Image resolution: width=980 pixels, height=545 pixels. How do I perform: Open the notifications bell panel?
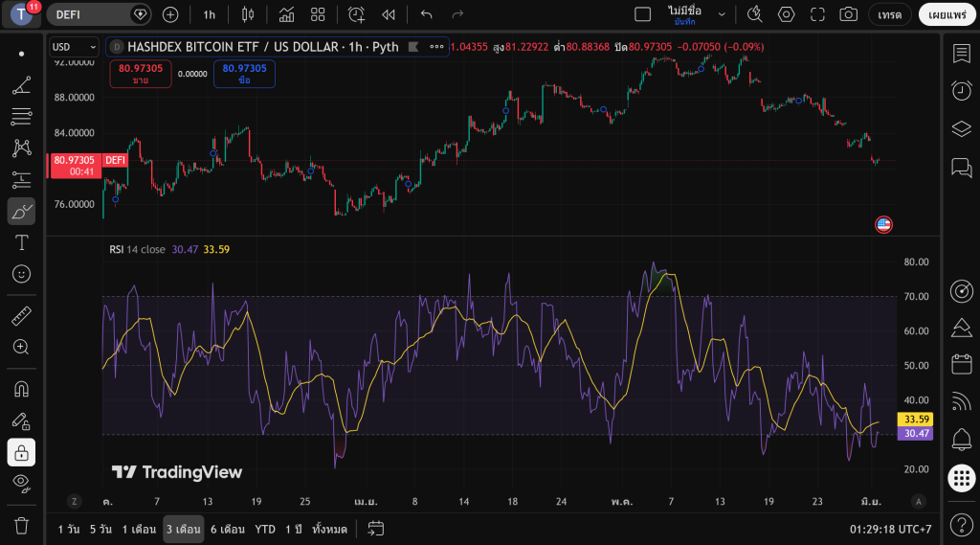(961, 440)
